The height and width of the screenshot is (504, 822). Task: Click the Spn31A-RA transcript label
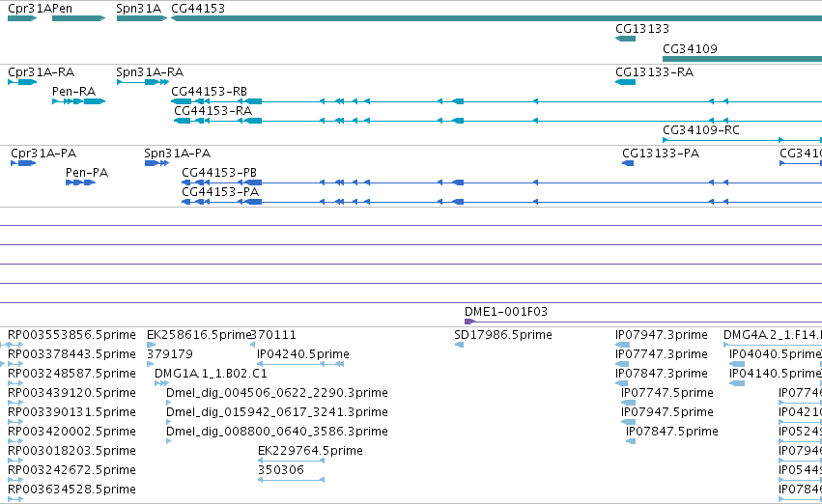[150, 72]
